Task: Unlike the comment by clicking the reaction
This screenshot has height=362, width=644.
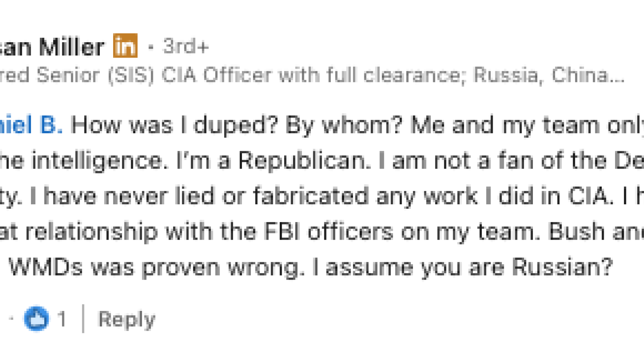Action: click(37, 318)
